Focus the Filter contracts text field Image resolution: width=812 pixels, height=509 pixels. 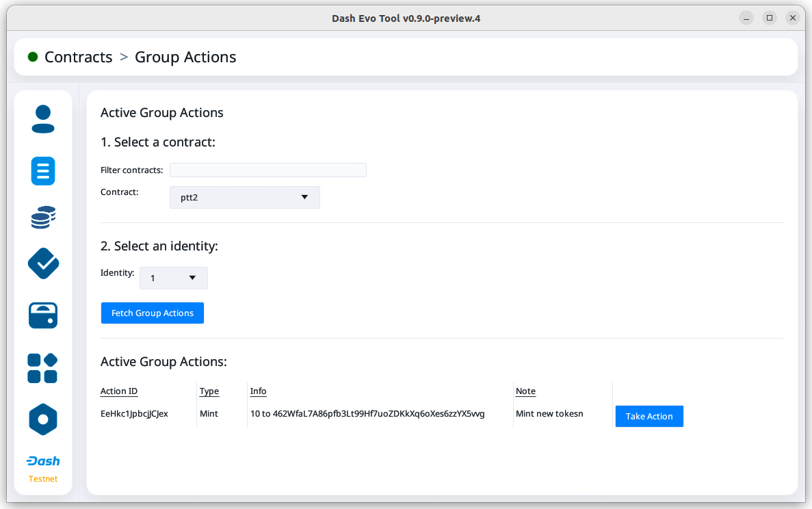click(x=267, y=170)
